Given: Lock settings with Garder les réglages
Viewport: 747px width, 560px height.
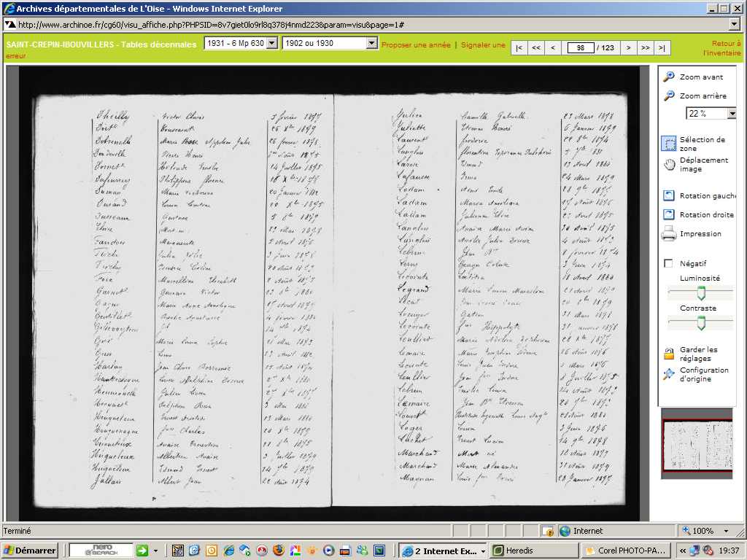Looking at the screenshot, I should coord(669,354).
